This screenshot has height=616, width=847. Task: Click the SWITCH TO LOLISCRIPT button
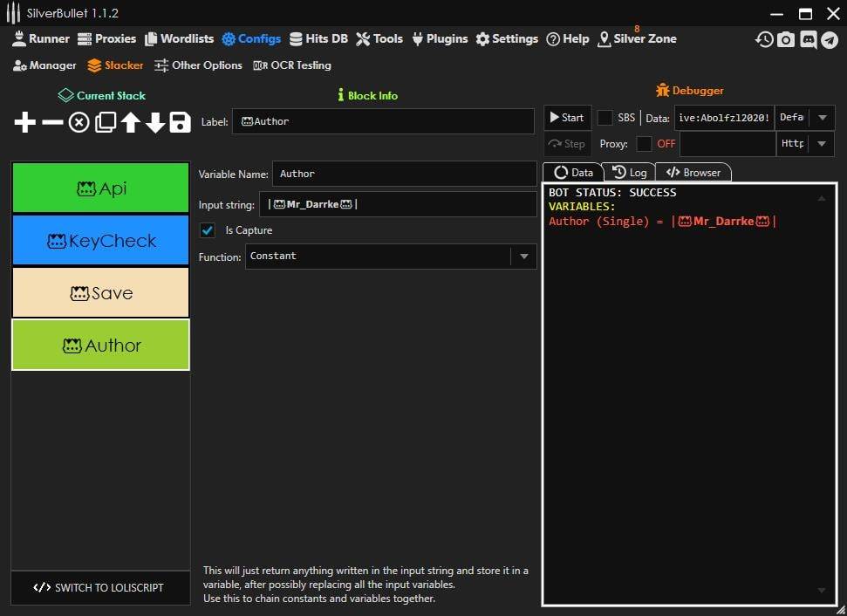click(x=99, y=588)
